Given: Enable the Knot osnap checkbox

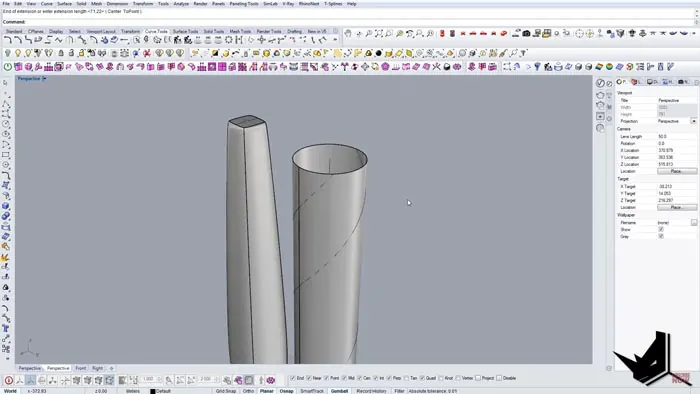Looking at the screenshot, I should 441,378.
